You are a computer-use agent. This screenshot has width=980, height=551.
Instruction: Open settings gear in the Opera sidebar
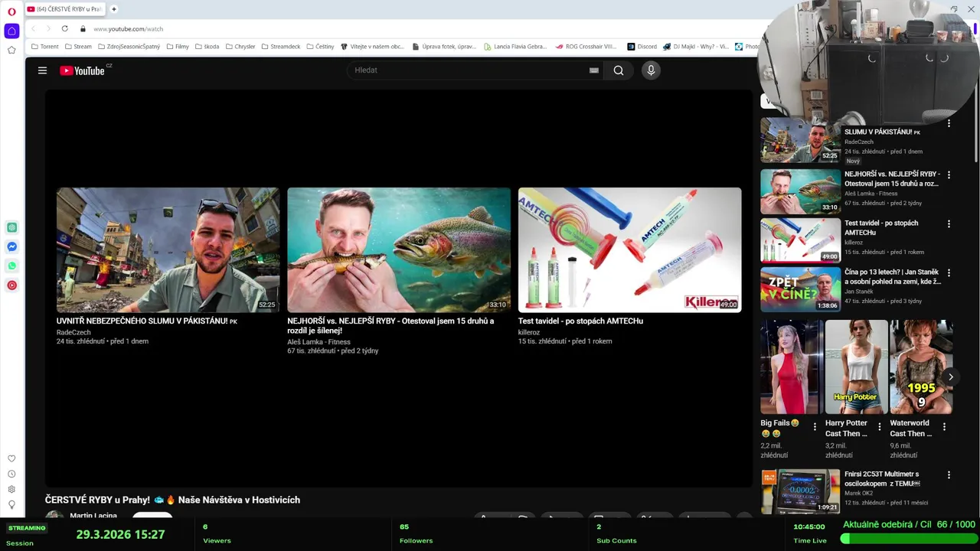[x=11, y=489]
